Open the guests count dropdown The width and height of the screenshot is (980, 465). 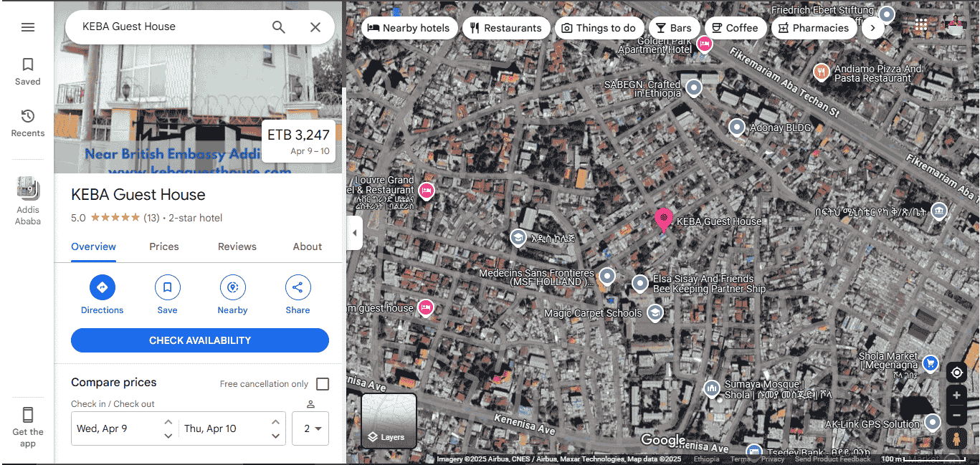310,428
